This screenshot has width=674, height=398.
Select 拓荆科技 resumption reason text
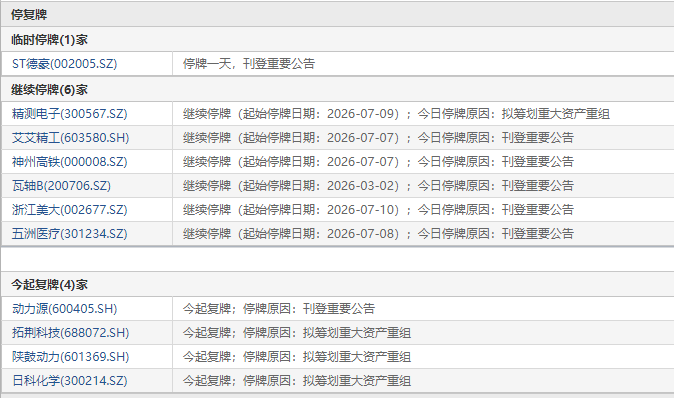297,333
